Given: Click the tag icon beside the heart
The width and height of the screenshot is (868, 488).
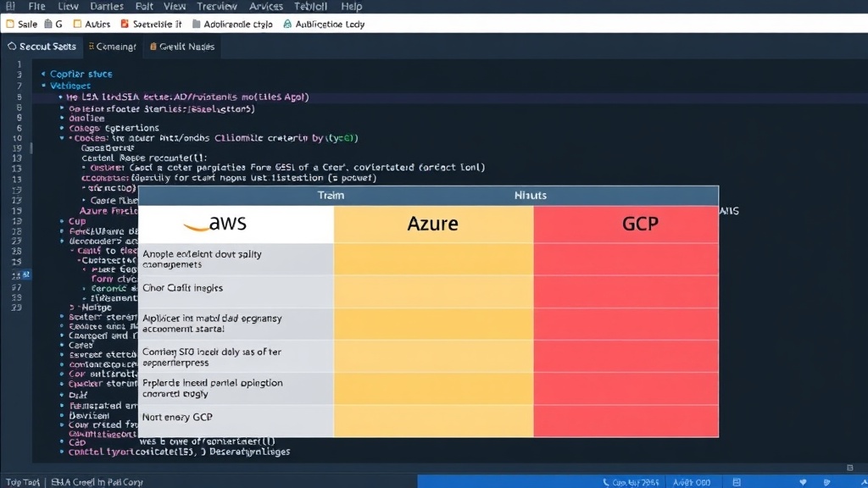Looking at the screenshot, I should coord(827,482).
